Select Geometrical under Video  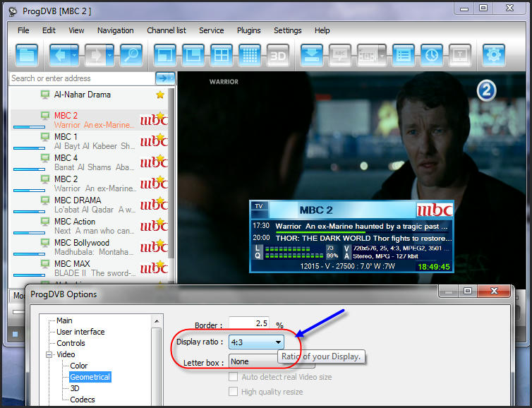click(x=90, y=377)
